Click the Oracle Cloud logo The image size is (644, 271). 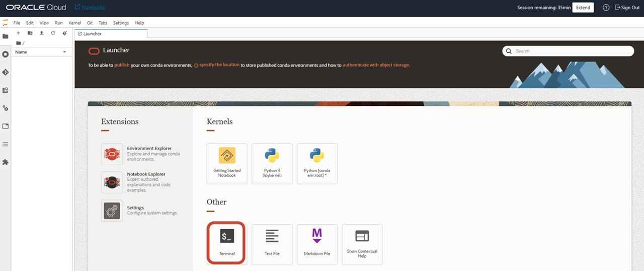point(35,7)
